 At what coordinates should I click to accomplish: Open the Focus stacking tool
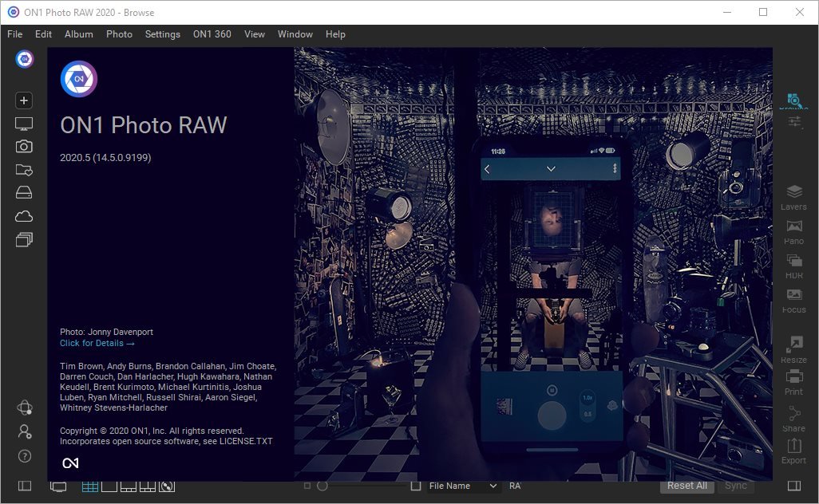pos(794,301)
